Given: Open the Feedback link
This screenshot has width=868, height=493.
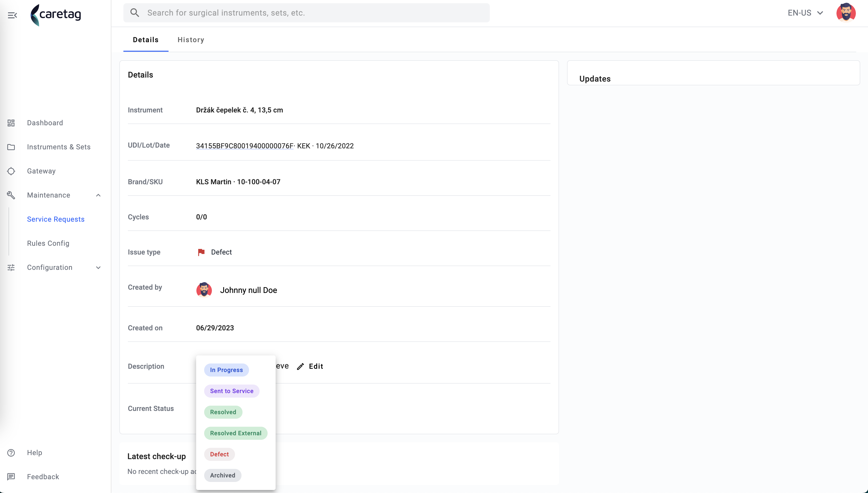Looking at the screenshot, I should pos(43,477).
